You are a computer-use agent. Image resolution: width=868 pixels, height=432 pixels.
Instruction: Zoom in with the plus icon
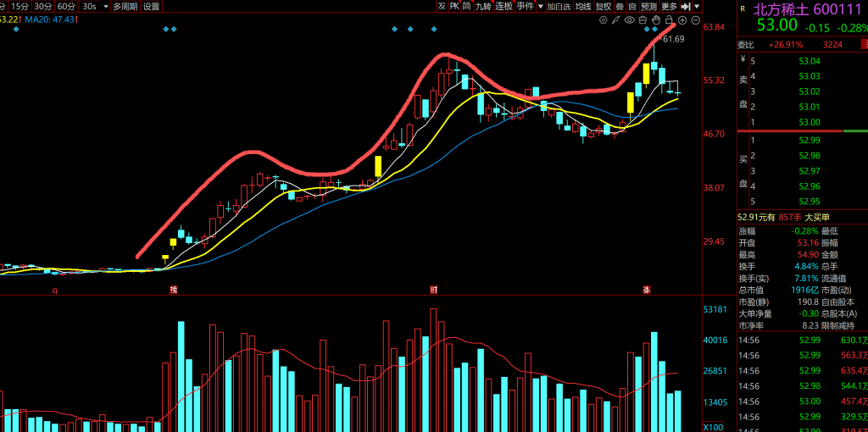pos(682,19)
